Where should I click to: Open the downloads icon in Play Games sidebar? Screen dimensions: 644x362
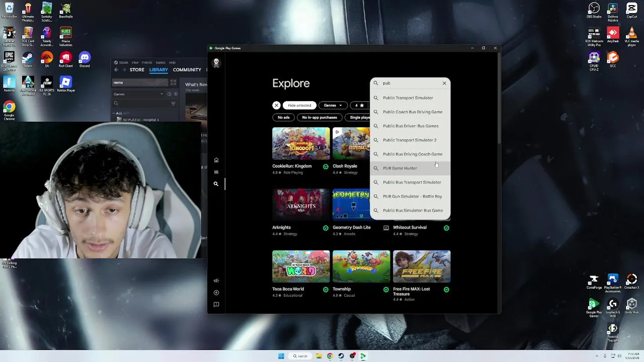(x=216, y=293)
